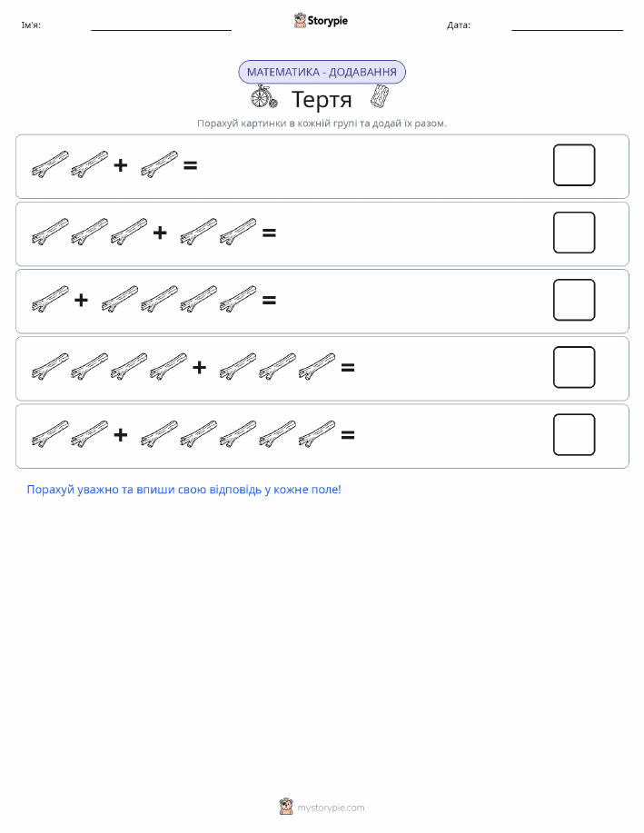
Task: Select the answer box in the fifth row
Action: click(574, 434)
